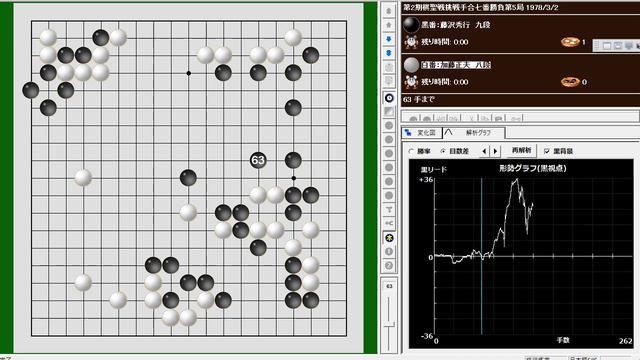Click the blue 変化図 tab icon
Viewport: 640px width, 360px height.
pos(408,133)
